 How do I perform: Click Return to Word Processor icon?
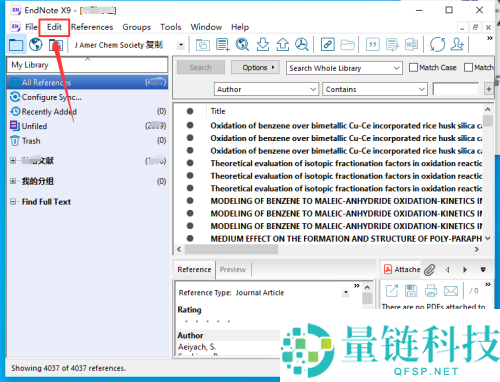(x=411, y=44)
